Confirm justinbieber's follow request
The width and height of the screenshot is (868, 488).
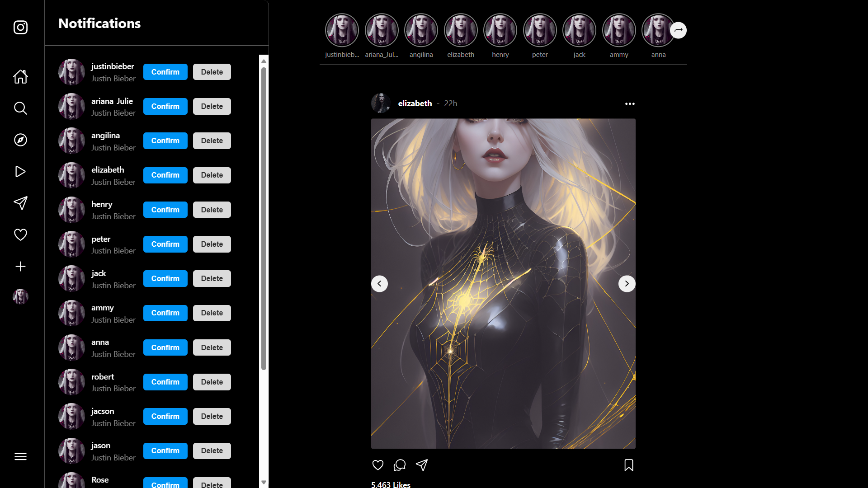165,72
